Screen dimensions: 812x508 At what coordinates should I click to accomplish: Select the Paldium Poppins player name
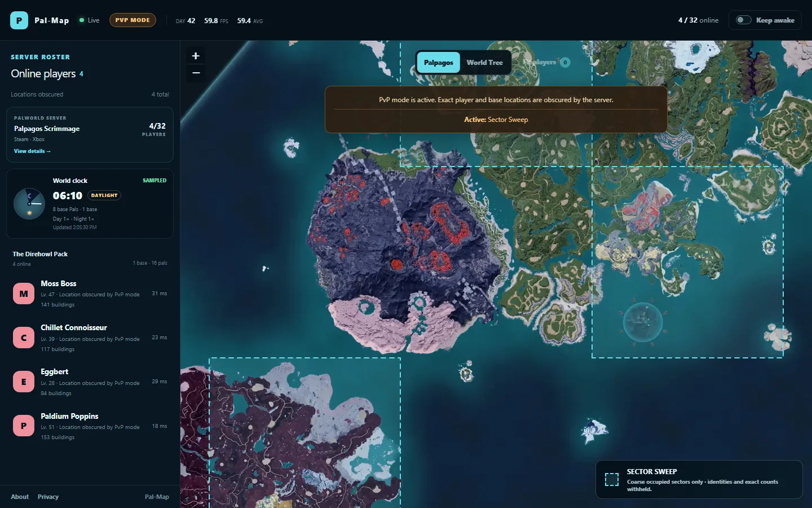click(x=69, y=416)
